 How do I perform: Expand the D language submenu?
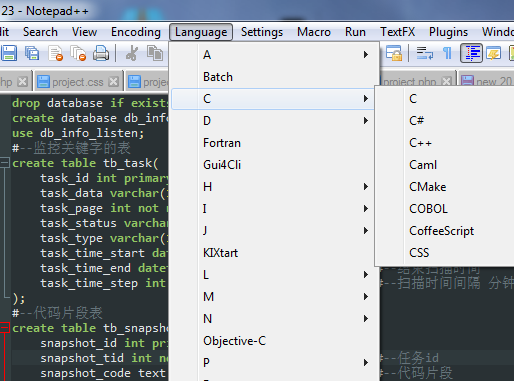[274, 121]
